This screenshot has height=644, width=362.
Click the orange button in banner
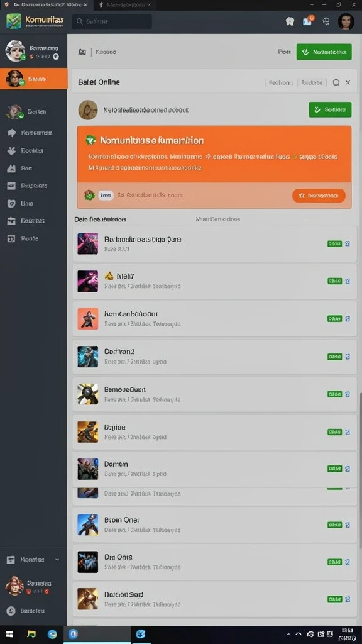(x=319, y=196)
